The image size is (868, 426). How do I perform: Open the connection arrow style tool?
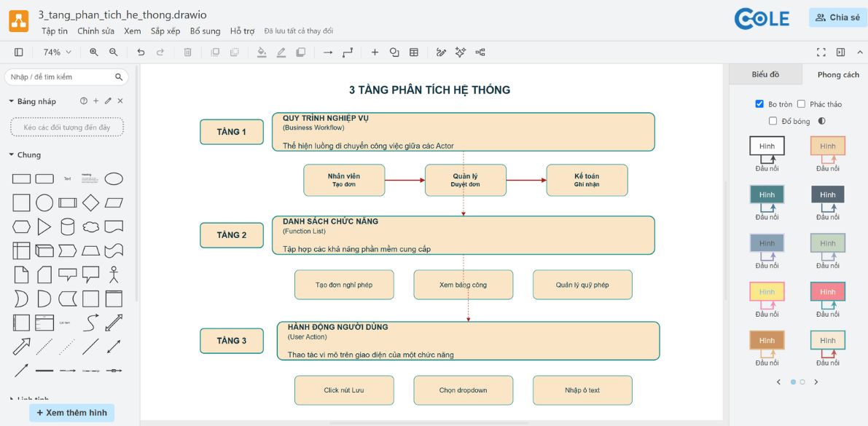click(x=328, y=52)
